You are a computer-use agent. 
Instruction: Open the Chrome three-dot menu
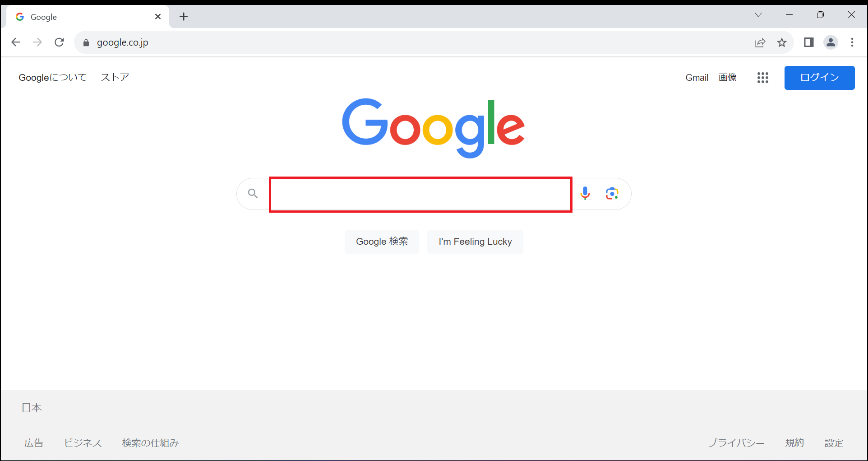coord(852,42)
